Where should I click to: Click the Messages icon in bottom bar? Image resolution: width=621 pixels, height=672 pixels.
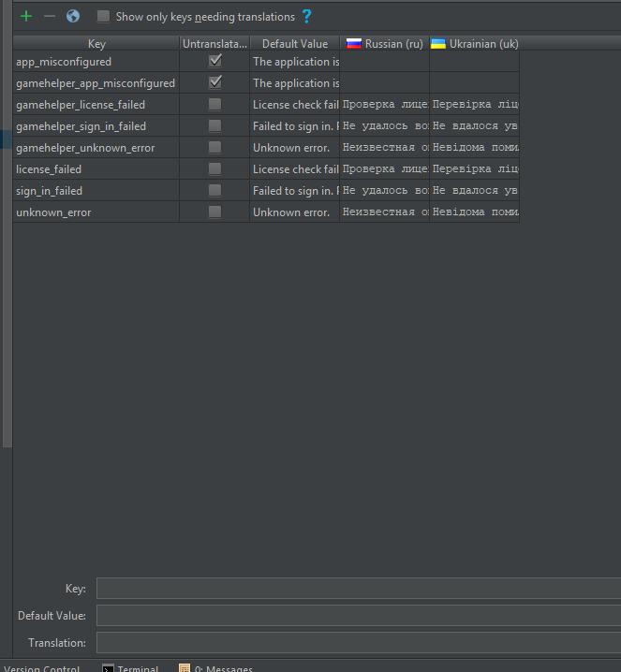(x=185, y=668)
